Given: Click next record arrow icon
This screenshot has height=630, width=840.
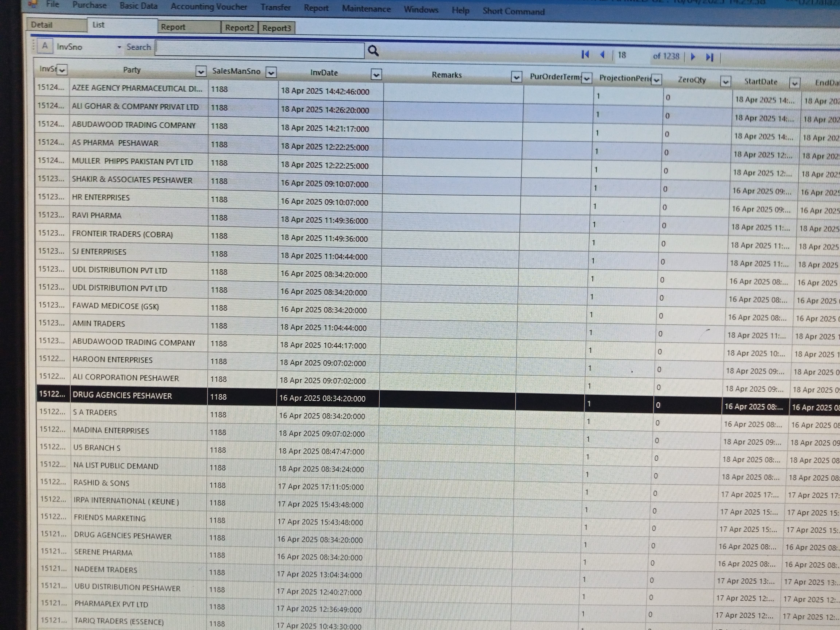Looking at the screenshot, I should click(x=693, y=57).
